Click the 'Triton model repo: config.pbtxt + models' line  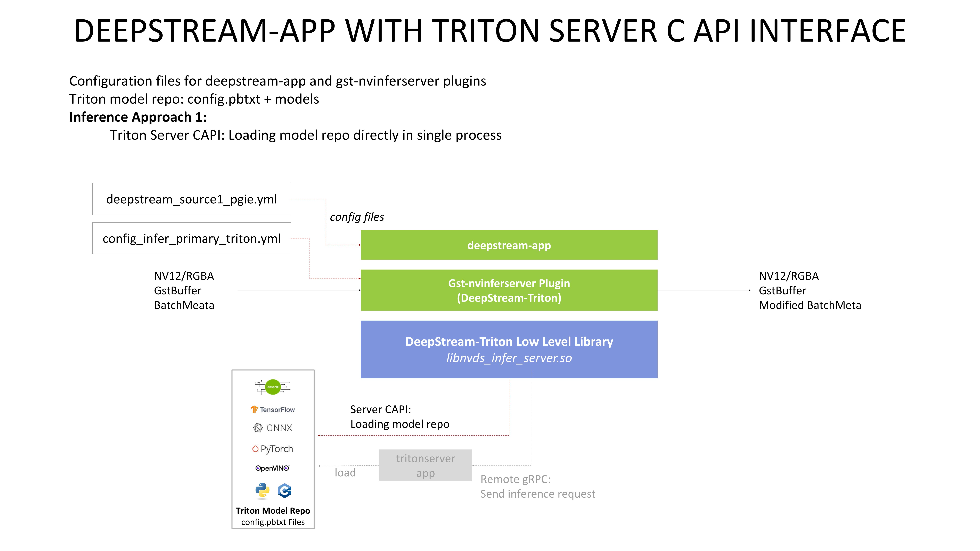click(194, 99)
